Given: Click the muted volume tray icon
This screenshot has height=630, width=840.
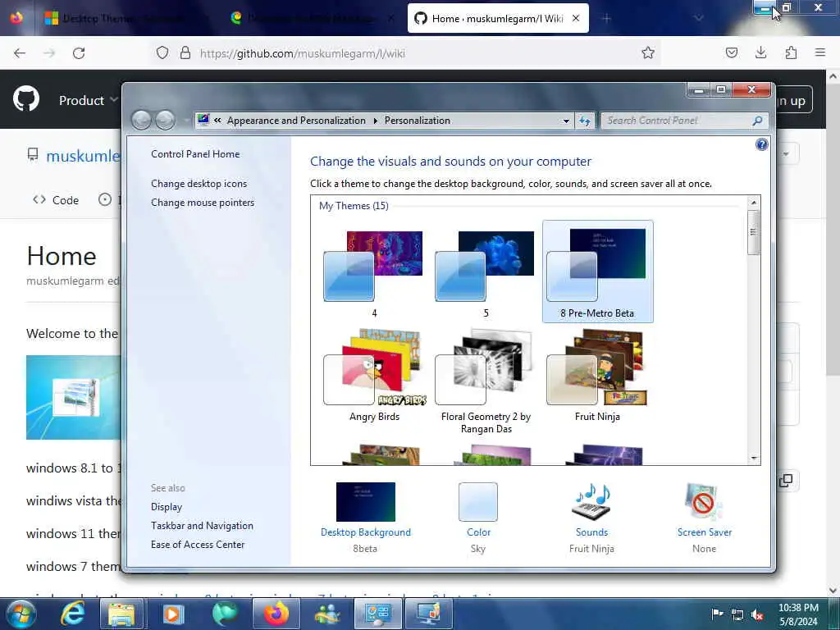Looking at the screenshot, I should pyautogui.click(x=756, y=614).
